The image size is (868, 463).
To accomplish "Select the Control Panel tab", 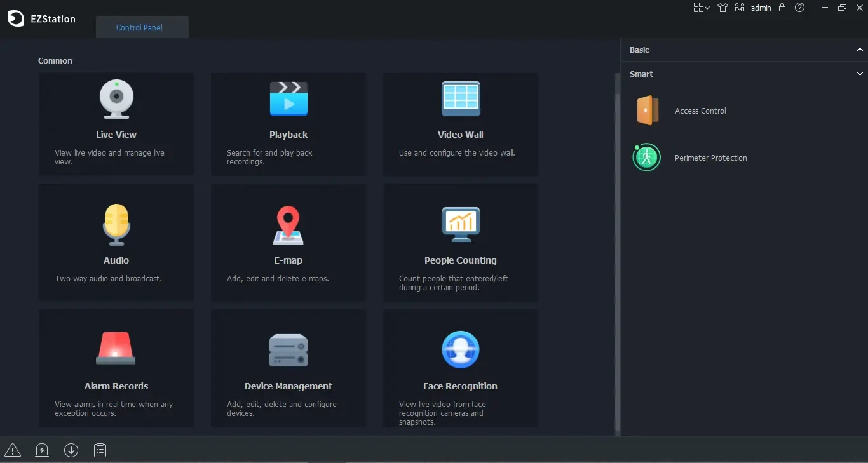I will tap(139, 27).
